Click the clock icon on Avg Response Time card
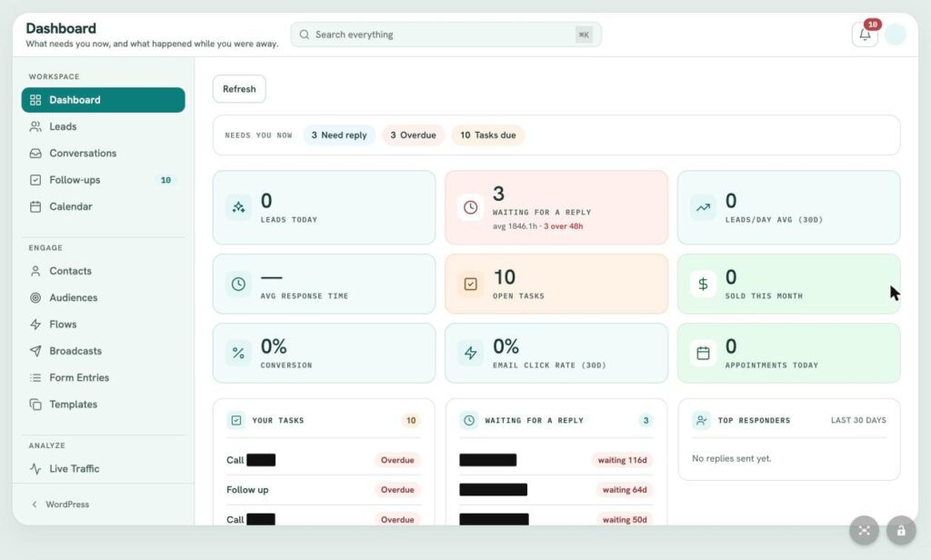Viewport: 931px width, 560px height. [239, 284]
